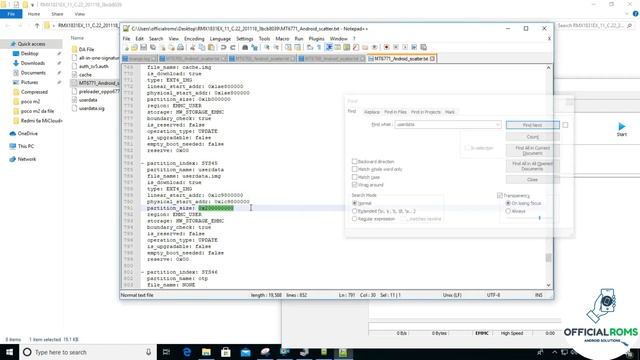Open the Find what history dropdown
640x360 pixels.
[x=498, y=124]
